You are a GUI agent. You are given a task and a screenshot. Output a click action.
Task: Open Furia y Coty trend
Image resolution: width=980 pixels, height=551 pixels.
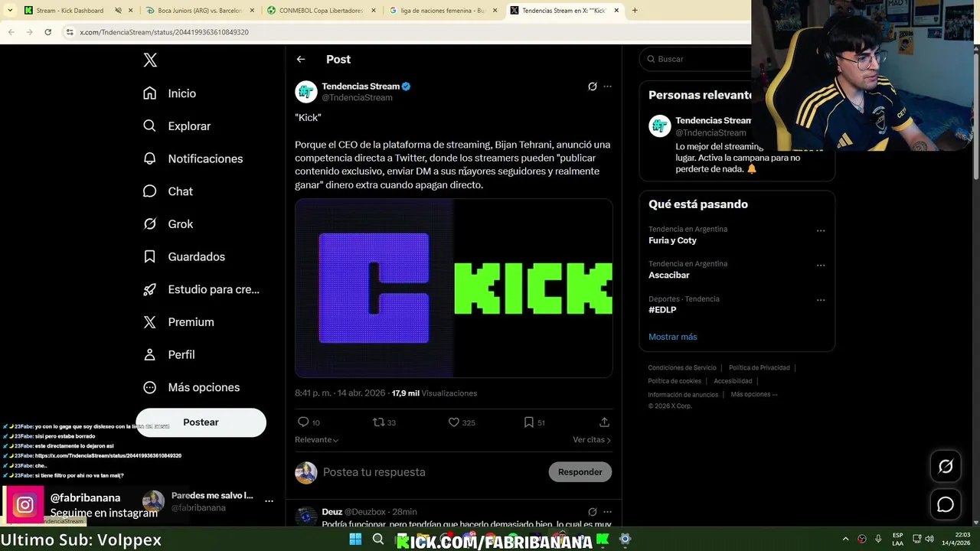(672, 240)
